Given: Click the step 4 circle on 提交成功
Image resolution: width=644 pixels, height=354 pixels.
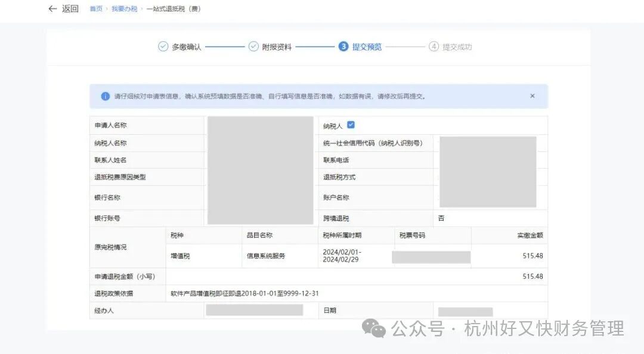Looking at the screenshot, I should point(434,46).
